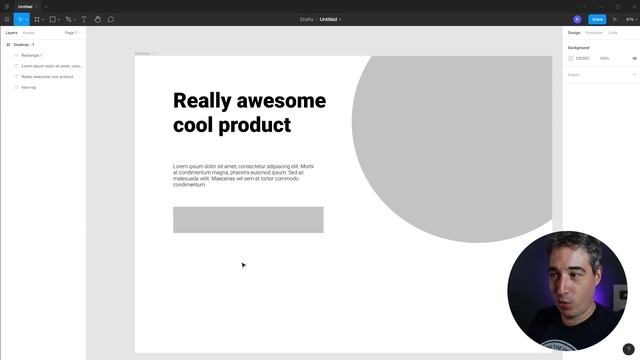Open Frame tool options dropdown arrow

42,19
